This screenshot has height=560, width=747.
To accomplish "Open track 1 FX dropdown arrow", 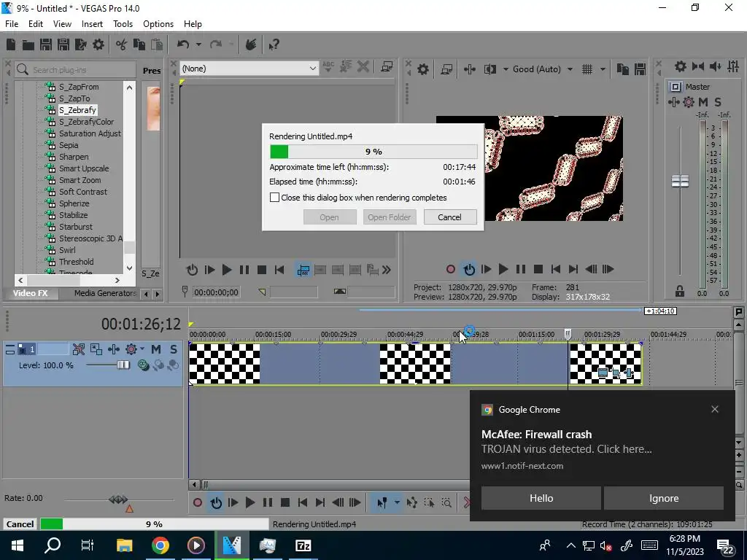I will pos(142,349).
